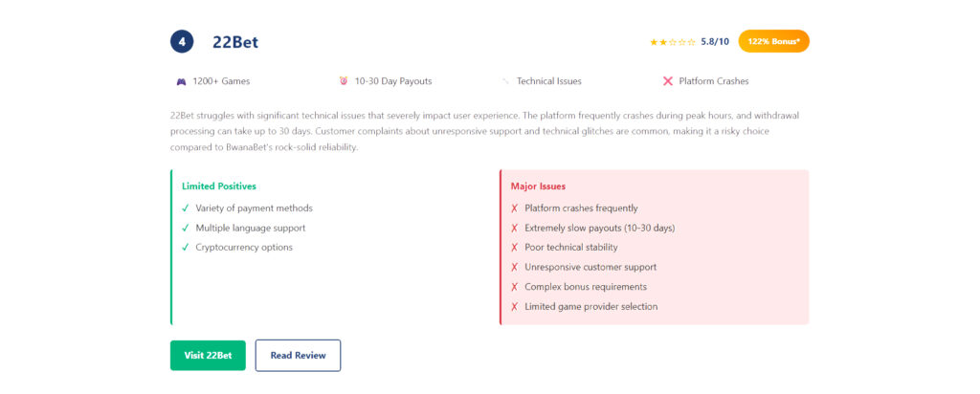Click the 5.8/10 rating score
Viewport: 980px width, 394px height.
(x=715, y=42)
